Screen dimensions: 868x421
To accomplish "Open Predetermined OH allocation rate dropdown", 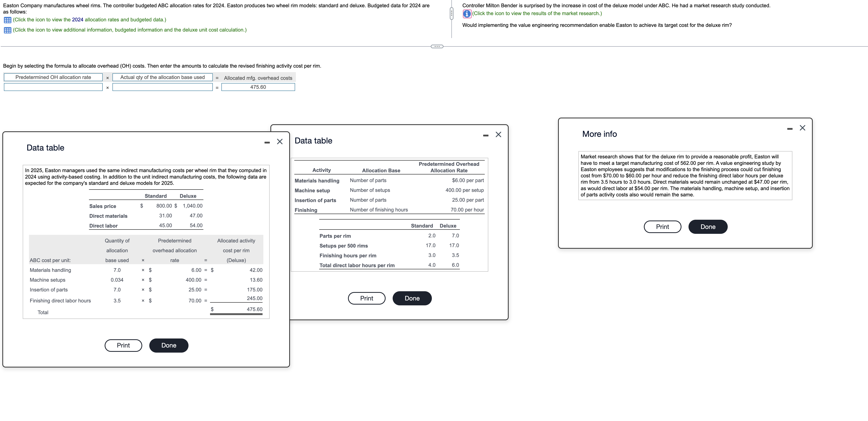I will click(53, 78).
